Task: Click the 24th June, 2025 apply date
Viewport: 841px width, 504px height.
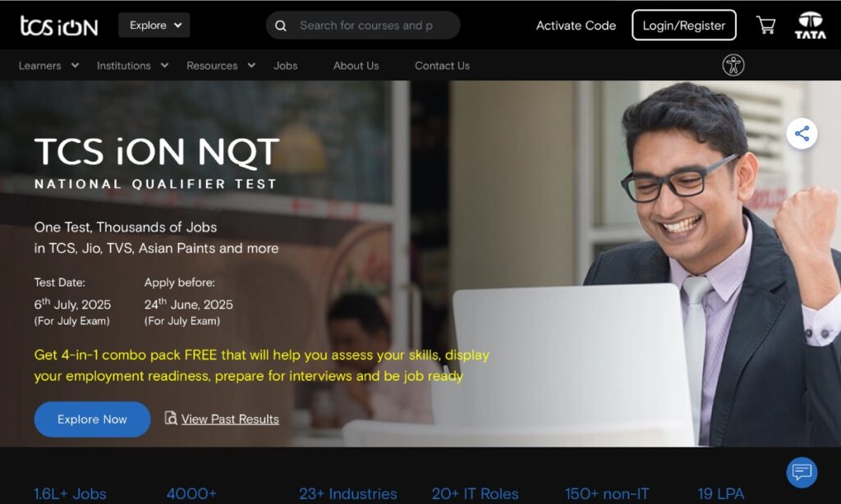Action: coord(188,304)
